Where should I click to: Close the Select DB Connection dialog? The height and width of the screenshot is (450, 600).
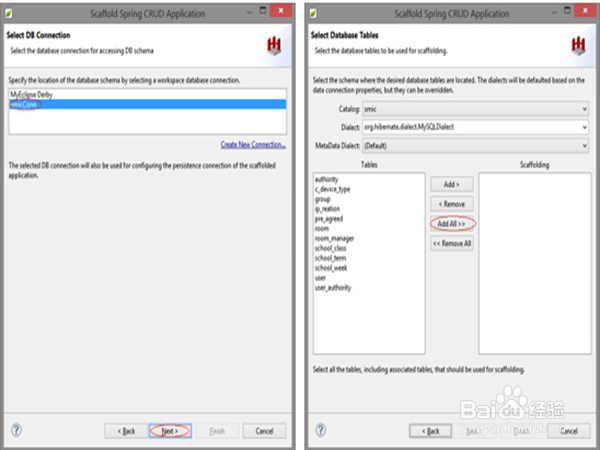281,11
